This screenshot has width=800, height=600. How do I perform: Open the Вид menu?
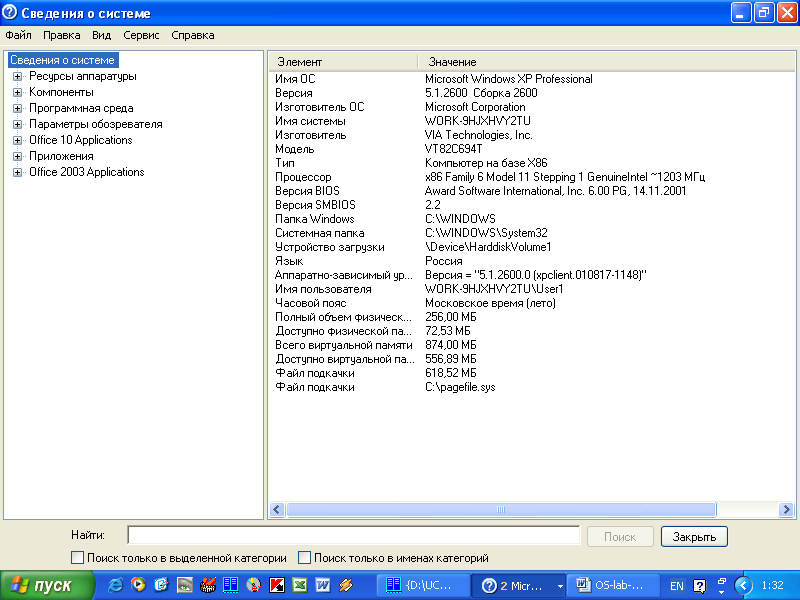pos(102,35)
